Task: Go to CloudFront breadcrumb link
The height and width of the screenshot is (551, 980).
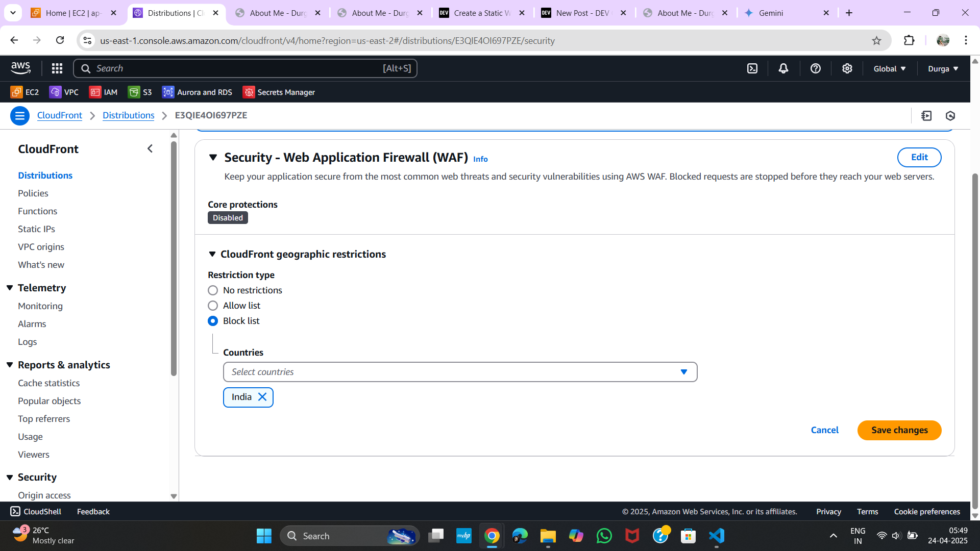Action: (x=60, y=115)
